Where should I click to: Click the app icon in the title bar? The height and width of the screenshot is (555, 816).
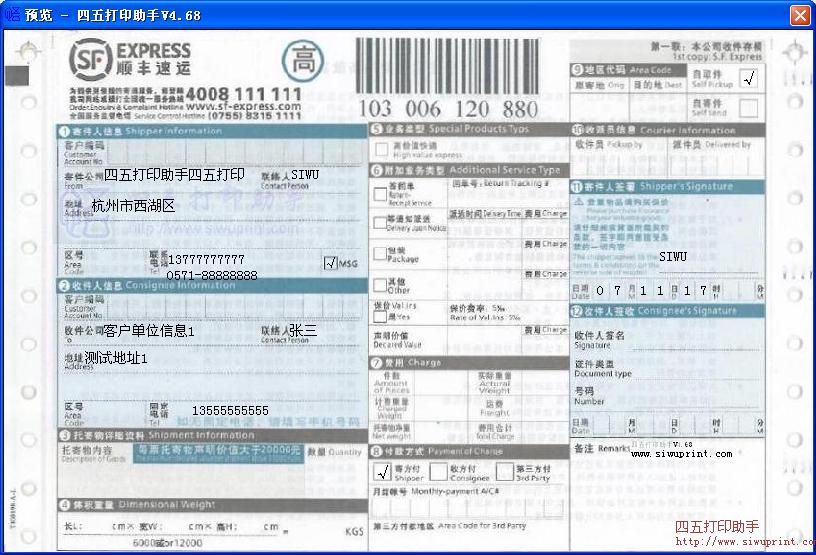pyautogui.click(x=14, y=14)
